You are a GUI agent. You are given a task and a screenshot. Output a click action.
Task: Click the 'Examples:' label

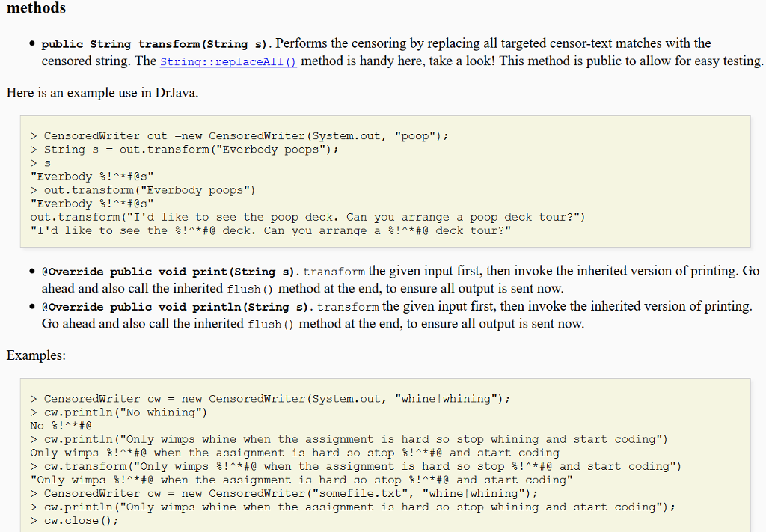click(36, 355)
